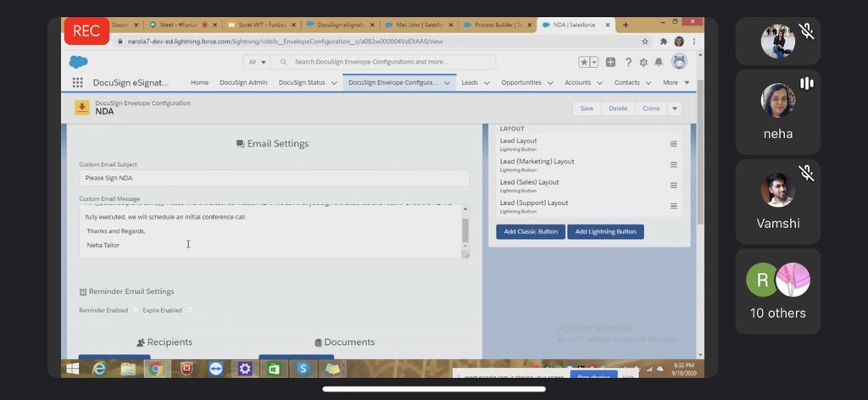Click Add Lightning Button
The image size is (868, 400).
605,232
